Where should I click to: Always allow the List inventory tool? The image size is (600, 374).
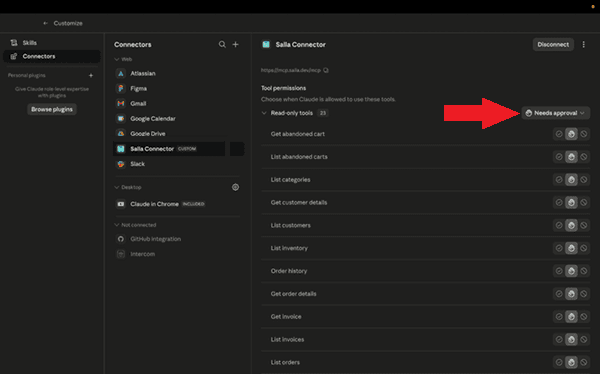pyautogui.click(x=559, y=248)
